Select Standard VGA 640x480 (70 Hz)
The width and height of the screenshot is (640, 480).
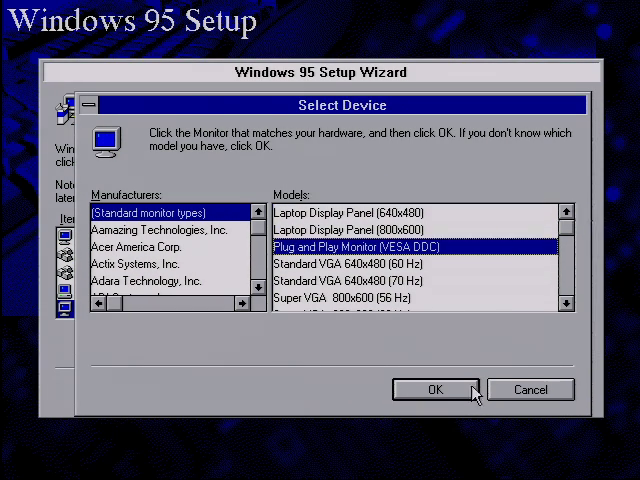(415, 281)
